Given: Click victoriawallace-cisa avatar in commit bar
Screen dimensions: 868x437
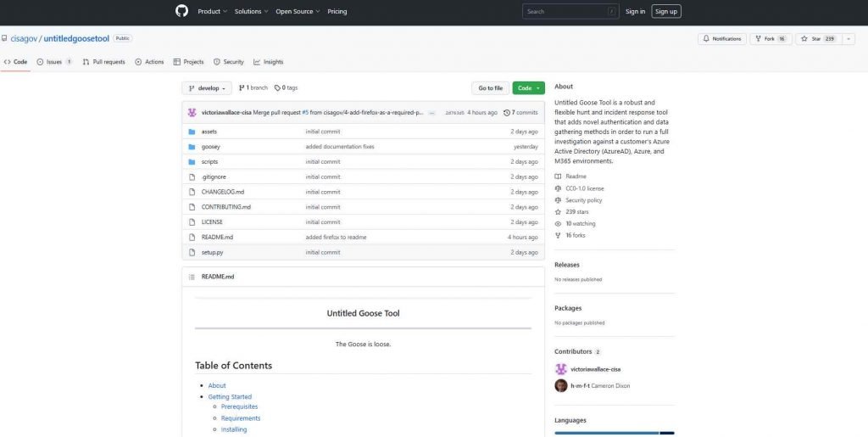Looking at the screenshot, I should pyautogui.click(x=192, y=113).
